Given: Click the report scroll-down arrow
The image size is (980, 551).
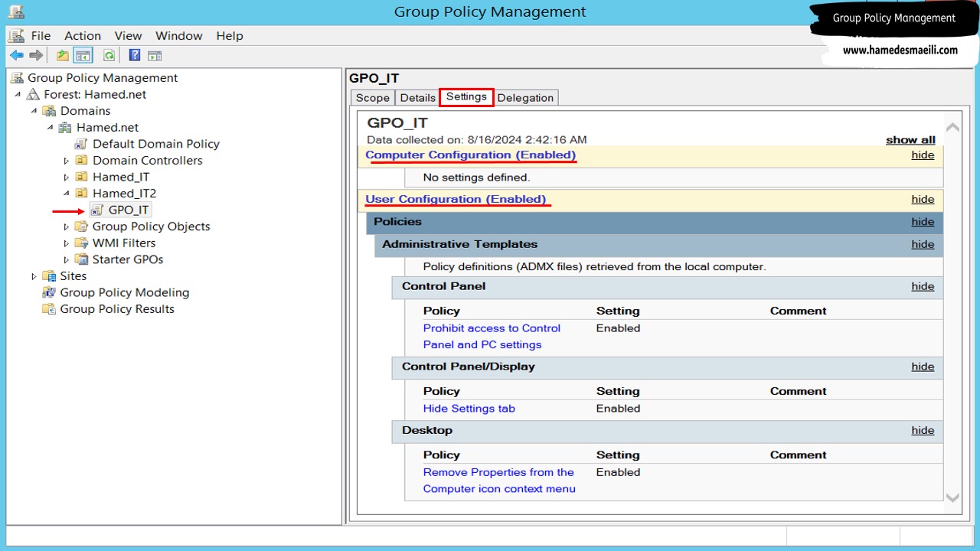Looking at the screenshot, I should [x=952, y=497].
